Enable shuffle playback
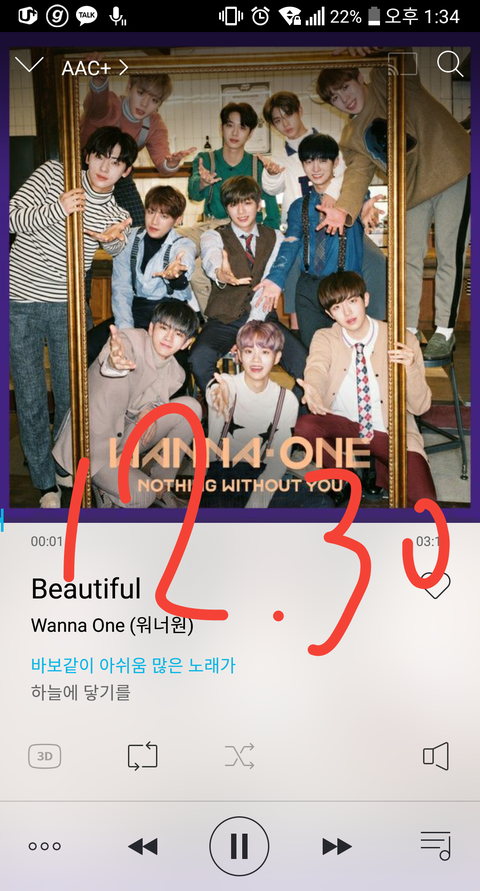480x891 pixels. pyautogui.click(x=239, y=756)
